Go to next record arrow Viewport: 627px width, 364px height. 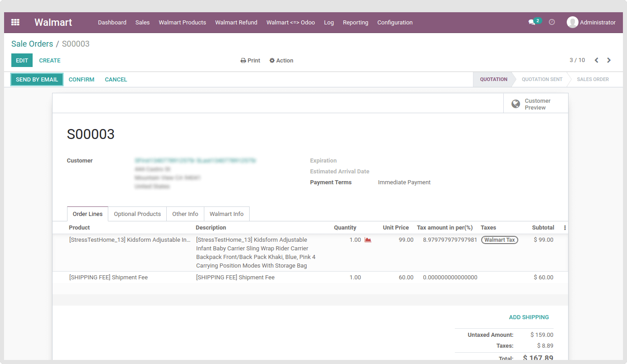coord(609,60)
